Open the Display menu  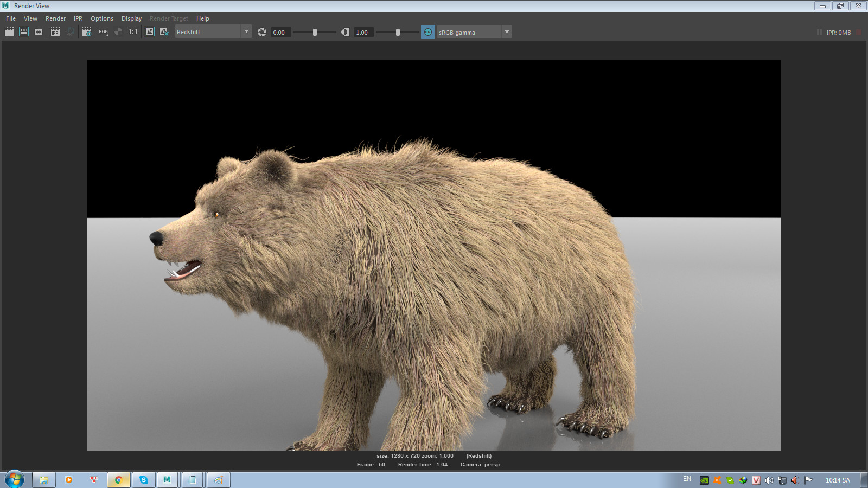131,18
